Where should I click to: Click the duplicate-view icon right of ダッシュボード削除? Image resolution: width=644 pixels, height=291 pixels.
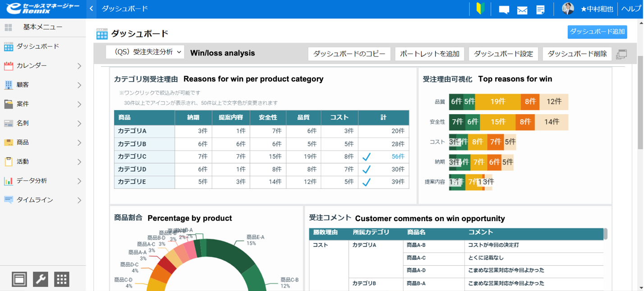[622, 53]
